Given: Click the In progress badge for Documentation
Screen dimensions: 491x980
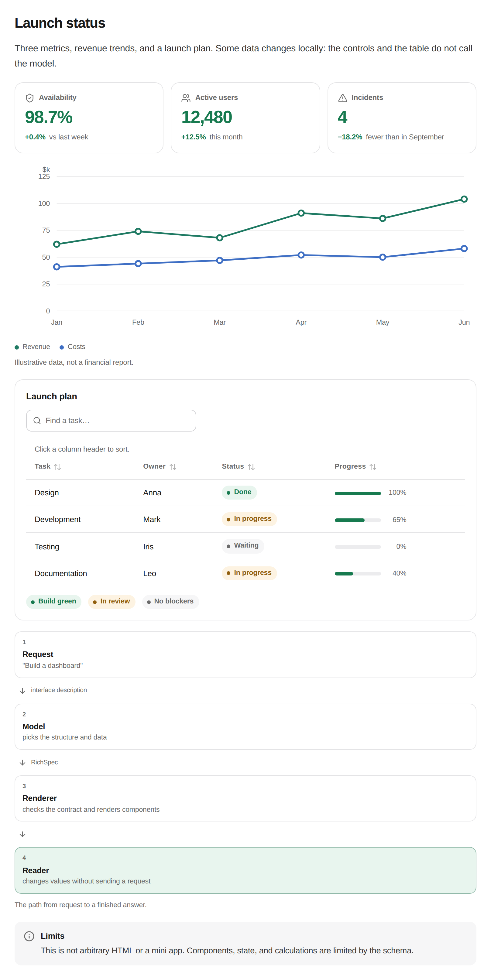Looking at the screenshot, I should 249,573.
